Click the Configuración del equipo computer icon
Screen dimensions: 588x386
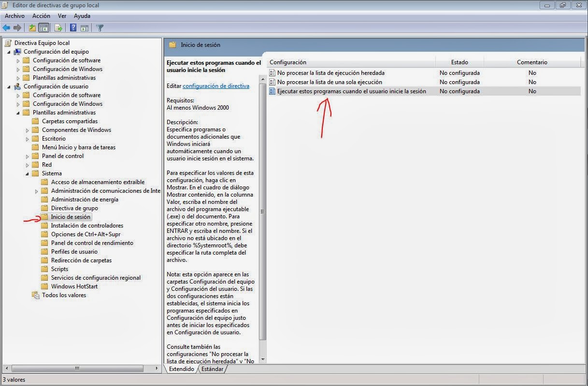17,52
